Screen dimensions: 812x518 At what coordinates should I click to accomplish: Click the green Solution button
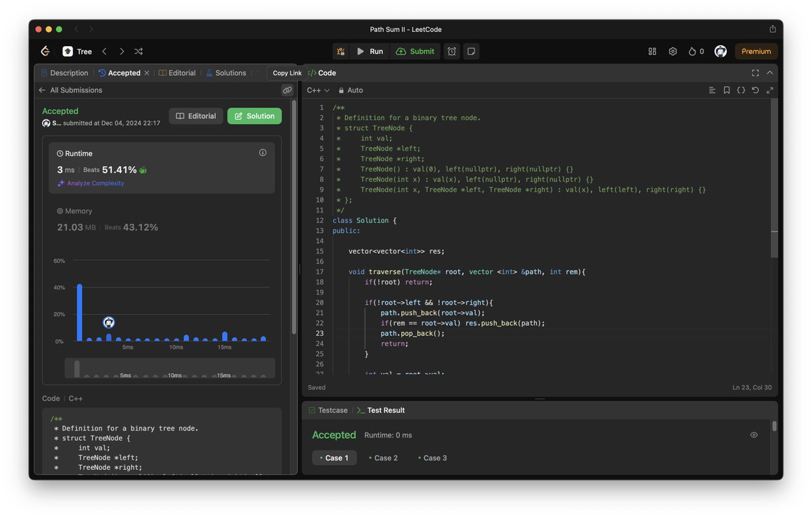point(254,116)
